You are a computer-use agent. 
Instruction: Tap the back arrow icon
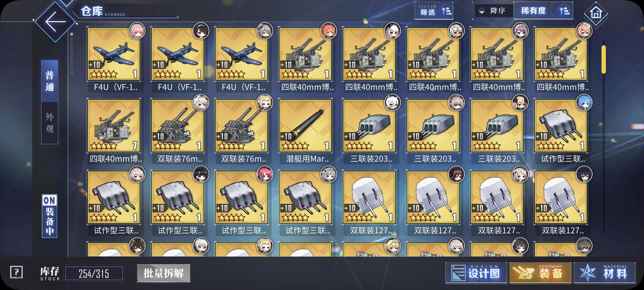tap(56, 21)
